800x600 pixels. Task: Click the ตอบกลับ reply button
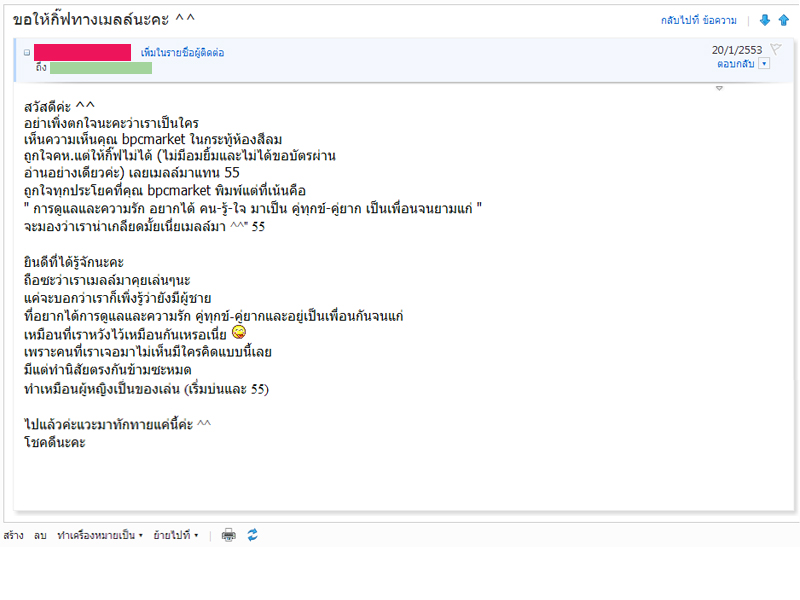click(x=736, y=64)
